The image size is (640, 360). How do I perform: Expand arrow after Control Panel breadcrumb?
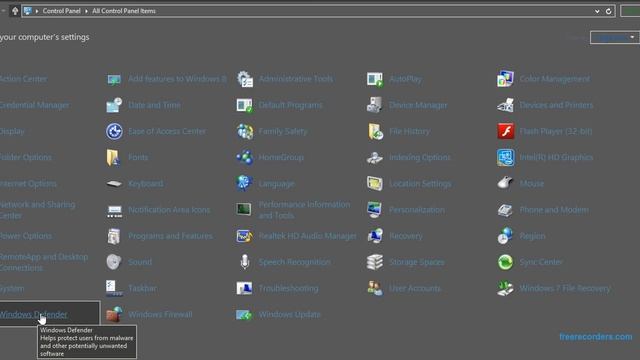[x=86, y=11]
